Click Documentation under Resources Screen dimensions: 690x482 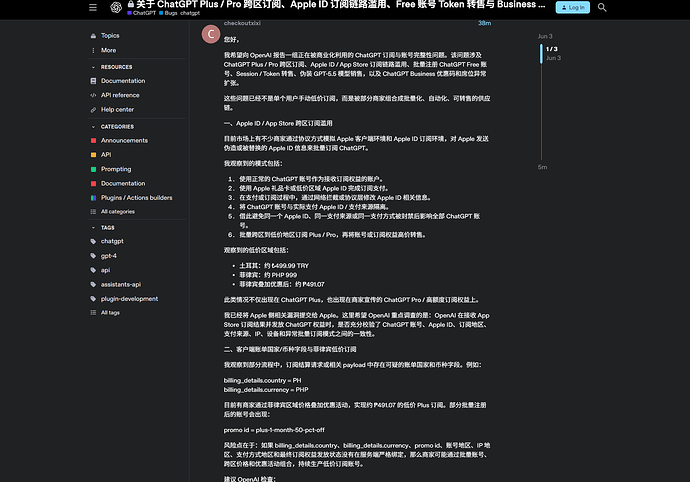click(123, 81)
